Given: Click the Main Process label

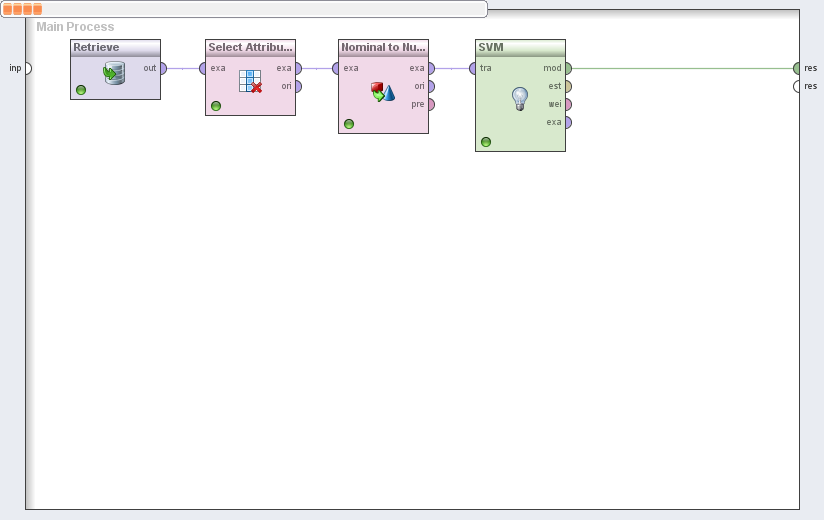Looking at the screenshot, I should pos(75,27).
